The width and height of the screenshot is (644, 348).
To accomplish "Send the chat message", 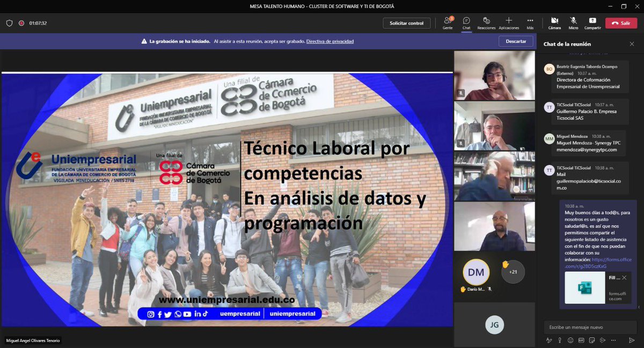I will click(632, 340).
